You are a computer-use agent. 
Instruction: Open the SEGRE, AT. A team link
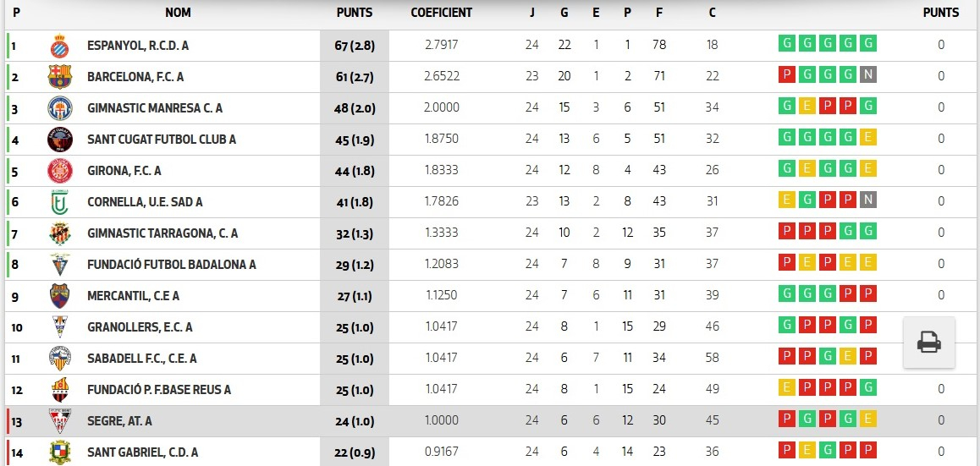coord(119,421)
